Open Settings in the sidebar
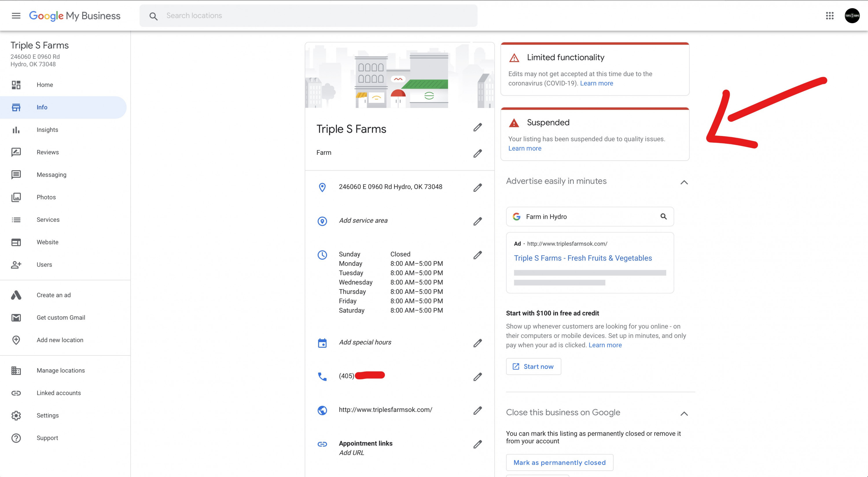 47,415
